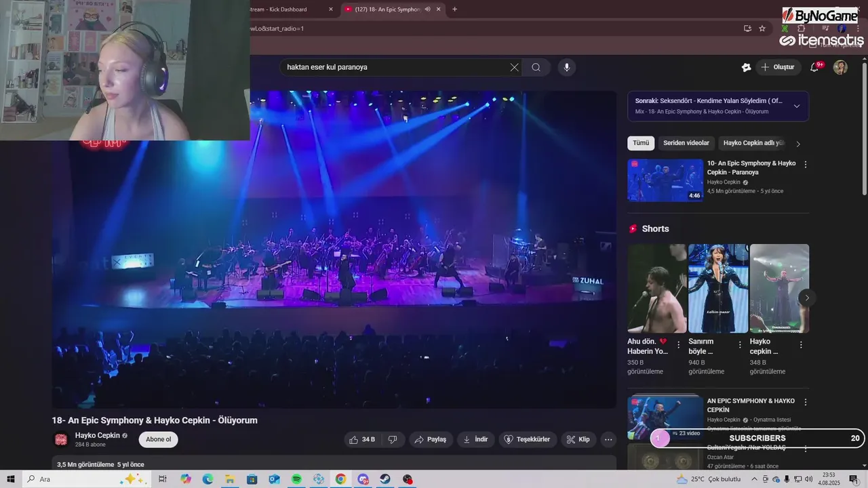Download the video with İndir

[x=475, y=439]
